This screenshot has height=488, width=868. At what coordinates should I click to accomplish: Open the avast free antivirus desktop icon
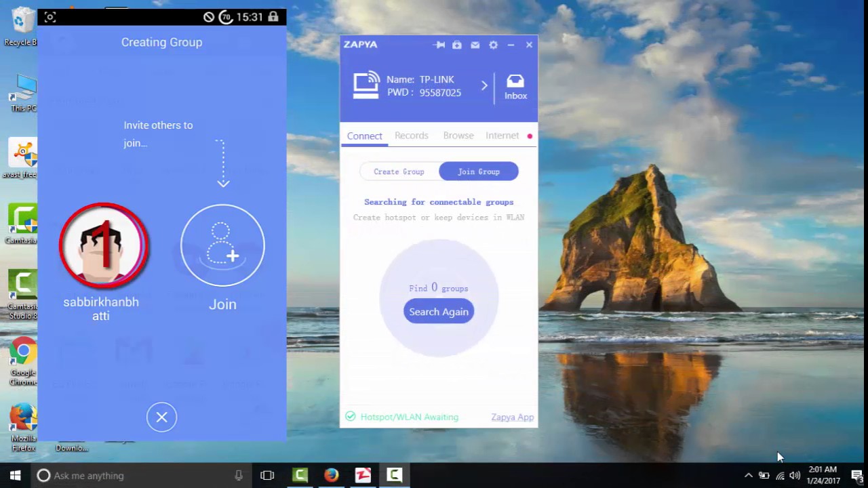tap(22, 159)
